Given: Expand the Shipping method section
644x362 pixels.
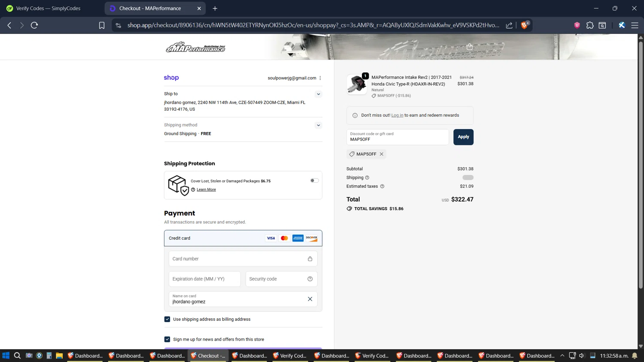Looking at the screenshot, I should click(319, 125).
